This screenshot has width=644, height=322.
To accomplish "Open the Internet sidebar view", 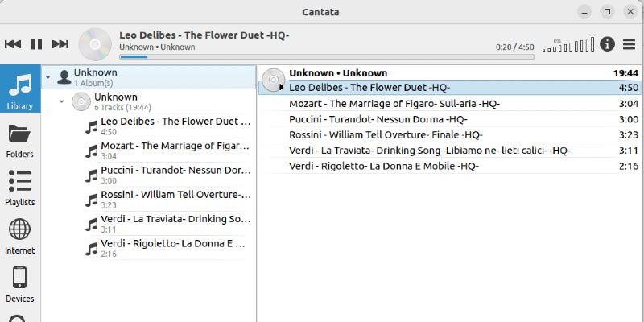I will pyautogui.click(x=20, y=237).
